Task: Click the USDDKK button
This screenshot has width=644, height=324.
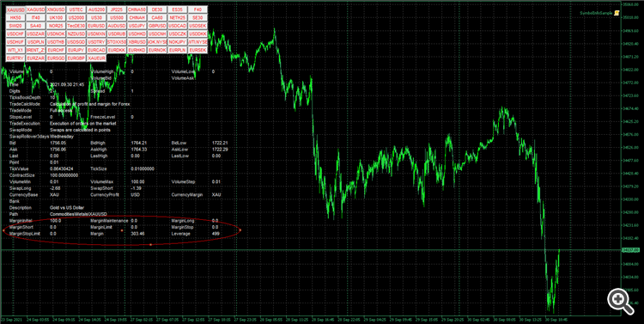Action: [x=197, y=34]
